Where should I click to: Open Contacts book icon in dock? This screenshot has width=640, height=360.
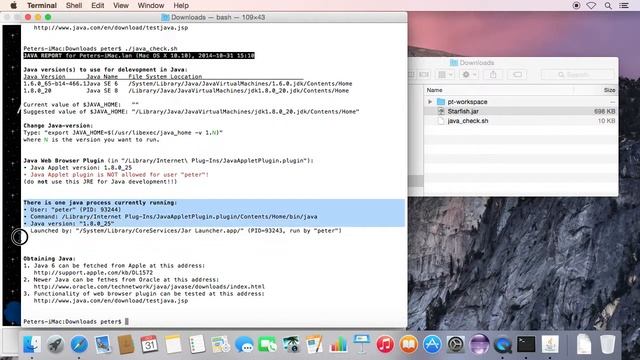click(x=126, y=344)
